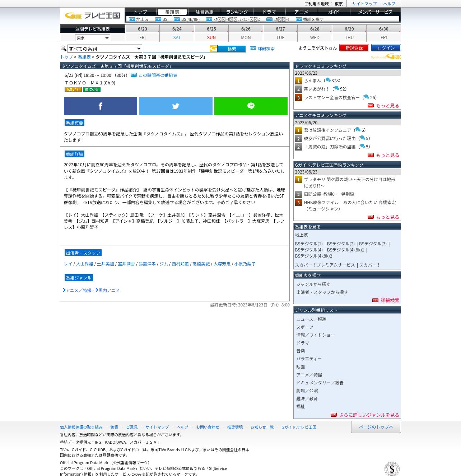Viewport: 461px width, 476px height.
Task: Click the 番組表 breadcrumb link
Action: point(84,57)
